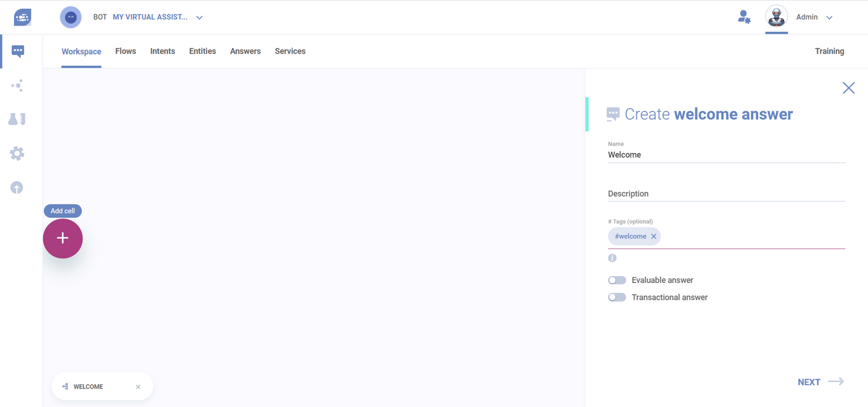Image resolution: width=868 pixels, height=407 pixels.
Task: Click the Admin robot avatar
Action: tap(776, 17)
